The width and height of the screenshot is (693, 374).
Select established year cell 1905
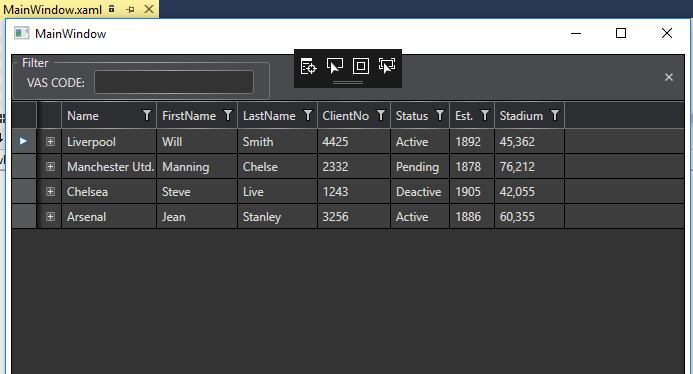pos(472,191)
